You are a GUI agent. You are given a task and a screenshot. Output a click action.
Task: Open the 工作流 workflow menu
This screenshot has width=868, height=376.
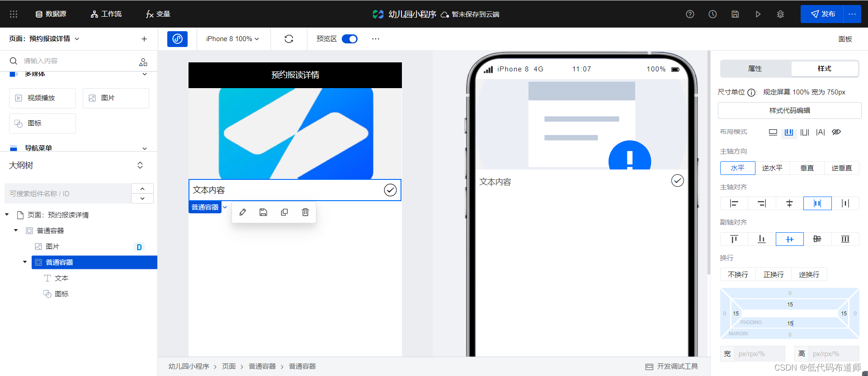106,14
